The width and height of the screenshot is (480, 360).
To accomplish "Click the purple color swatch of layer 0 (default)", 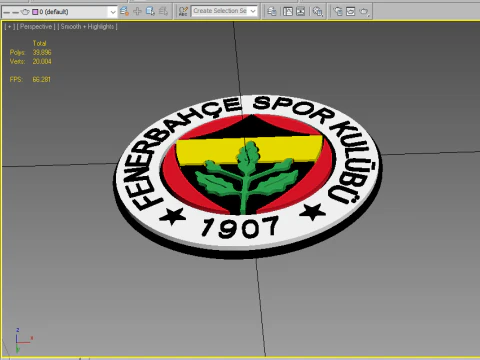I will pos(35,12).
